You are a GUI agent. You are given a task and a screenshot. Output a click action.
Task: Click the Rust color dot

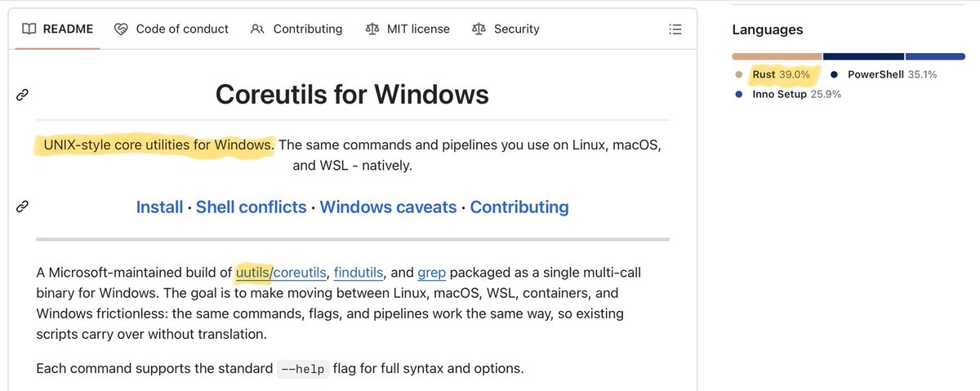(739, 74)
